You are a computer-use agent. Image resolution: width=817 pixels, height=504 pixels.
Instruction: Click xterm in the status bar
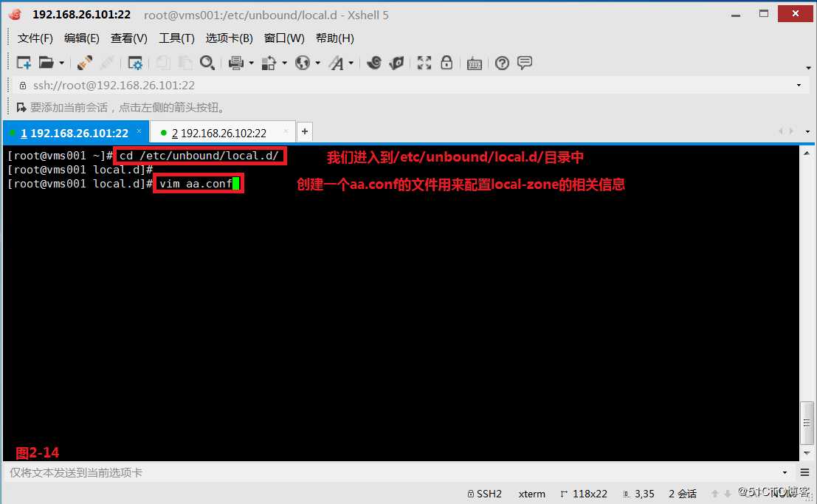531,494
